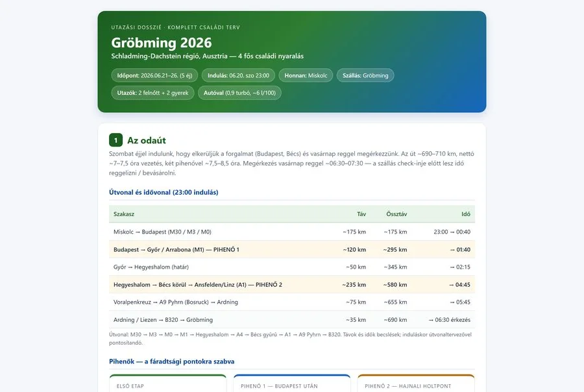Select the Honnan: Miskolc pill
Screen dimensions: 584x392
[306, 75]
